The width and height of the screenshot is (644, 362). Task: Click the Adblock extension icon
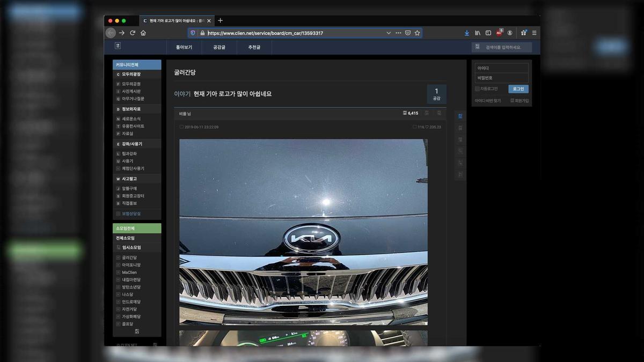[x=499, y=33]
